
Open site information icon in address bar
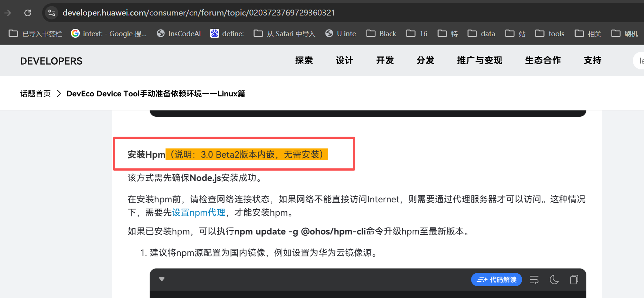52,13
